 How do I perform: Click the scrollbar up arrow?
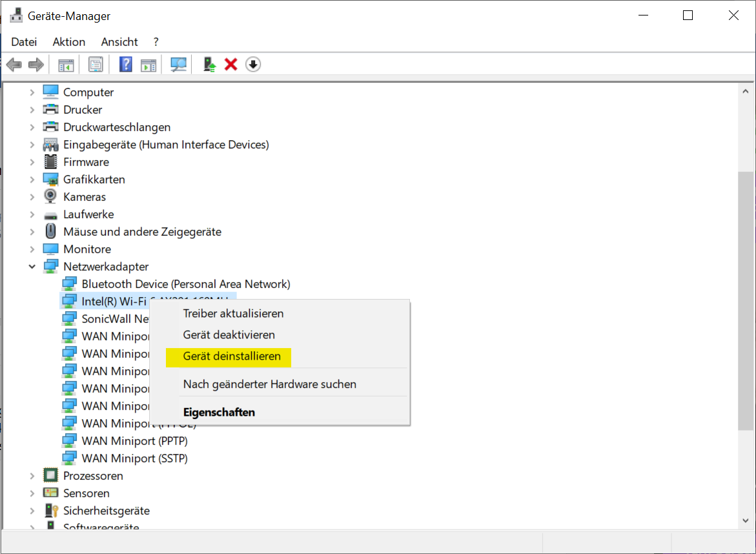[746, 91]
